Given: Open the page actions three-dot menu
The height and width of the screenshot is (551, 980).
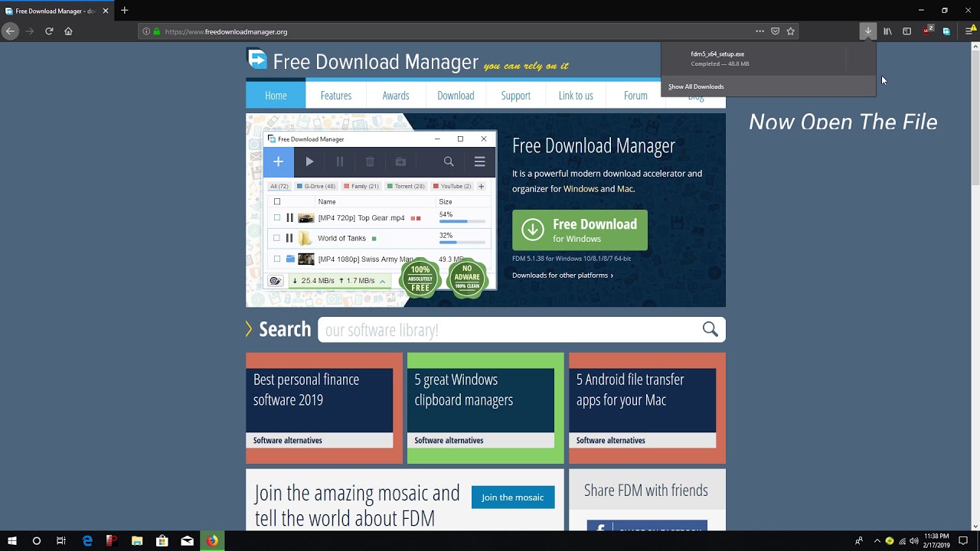Looking at the screenshot, I should (759, 31).
